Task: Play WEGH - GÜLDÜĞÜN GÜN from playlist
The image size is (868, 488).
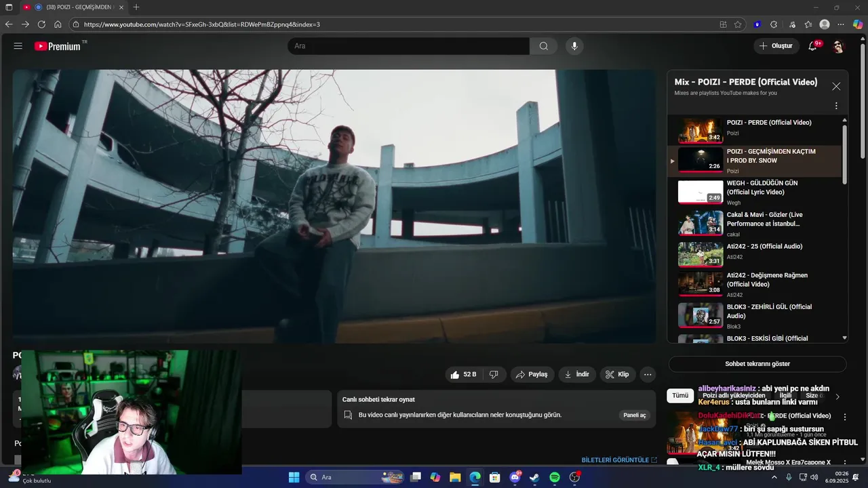Action: pos(754,192)
